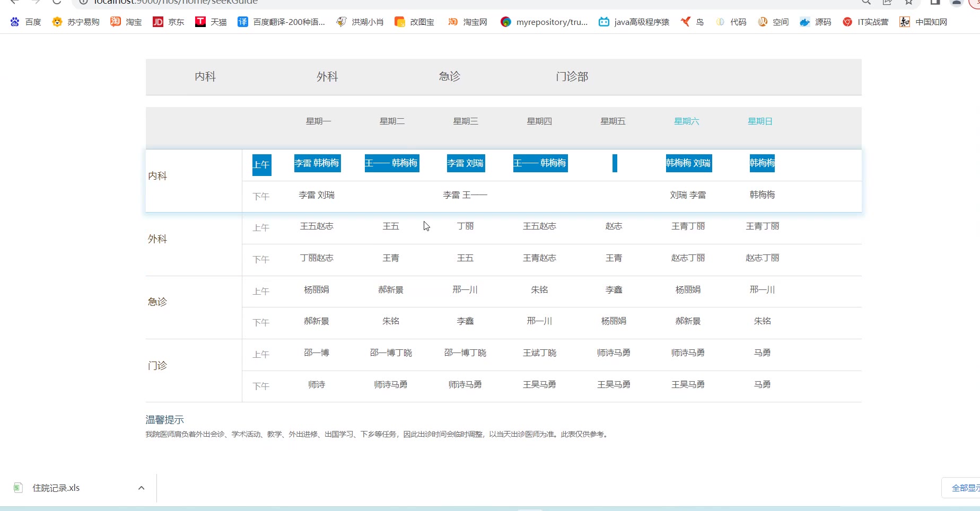Click the highlighted 上午 cell for 内科
The image size is (980, 511).
[261, 165]
